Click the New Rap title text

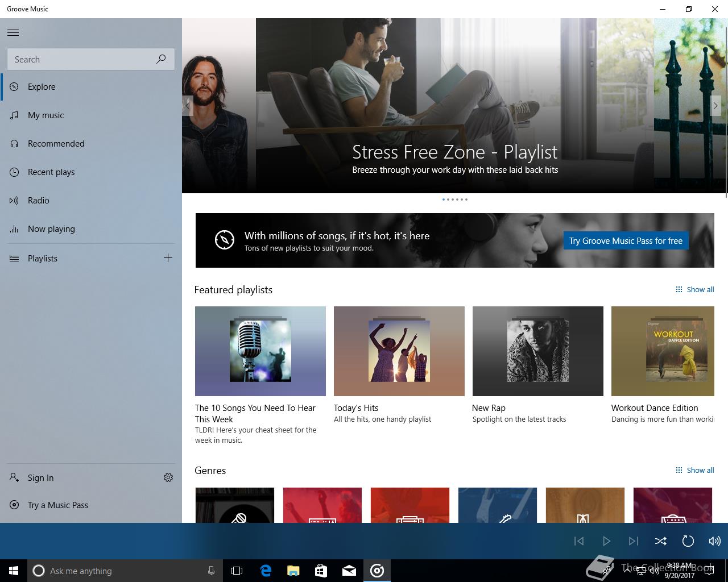pyautogui.click(x=489, y=408)
